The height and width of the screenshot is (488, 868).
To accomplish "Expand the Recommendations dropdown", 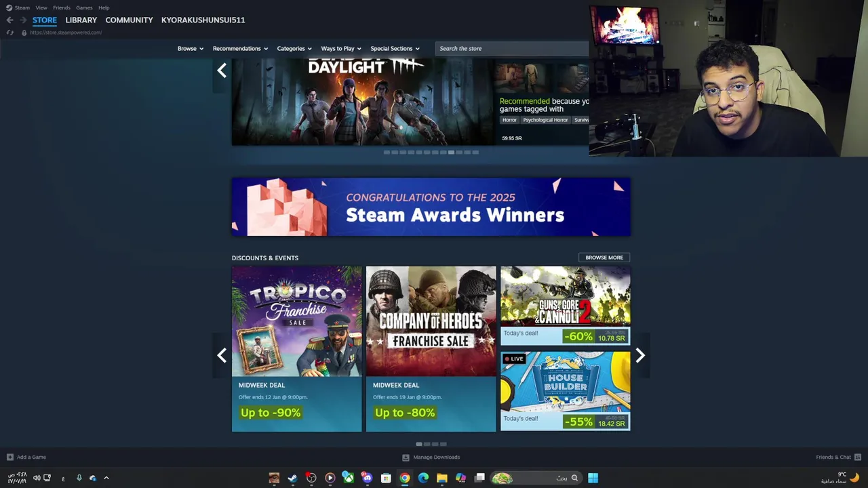I will pyautogui.click(x=240, y=49).
